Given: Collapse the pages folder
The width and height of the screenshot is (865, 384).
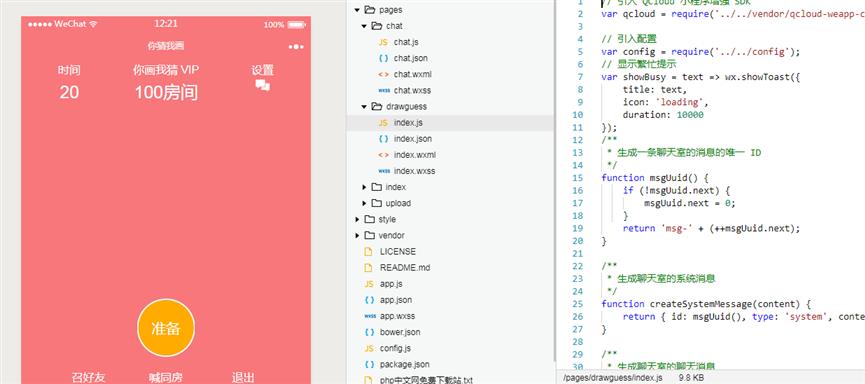Looking at the screenshot, I should tap(357, 10).
